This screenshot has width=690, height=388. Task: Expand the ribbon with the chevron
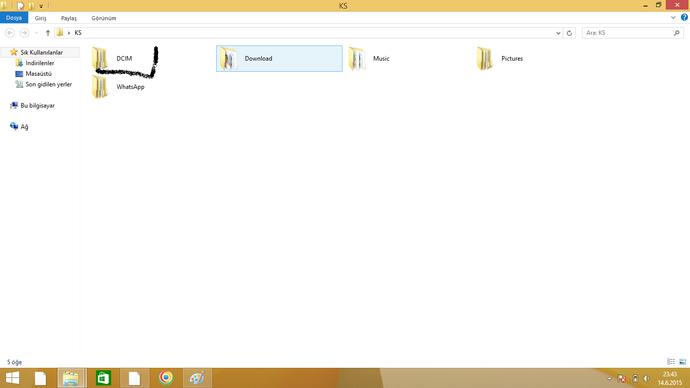(x=673, y=18)
